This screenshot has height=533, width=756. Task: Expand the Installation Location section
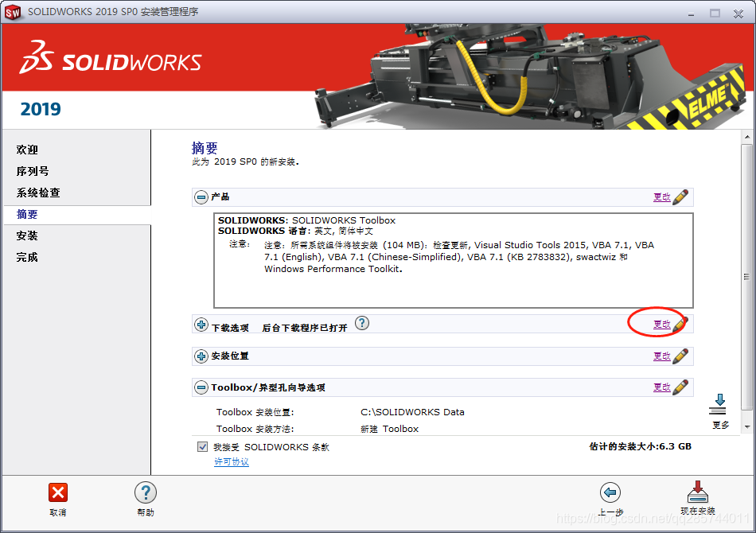[x=201, y=356]
